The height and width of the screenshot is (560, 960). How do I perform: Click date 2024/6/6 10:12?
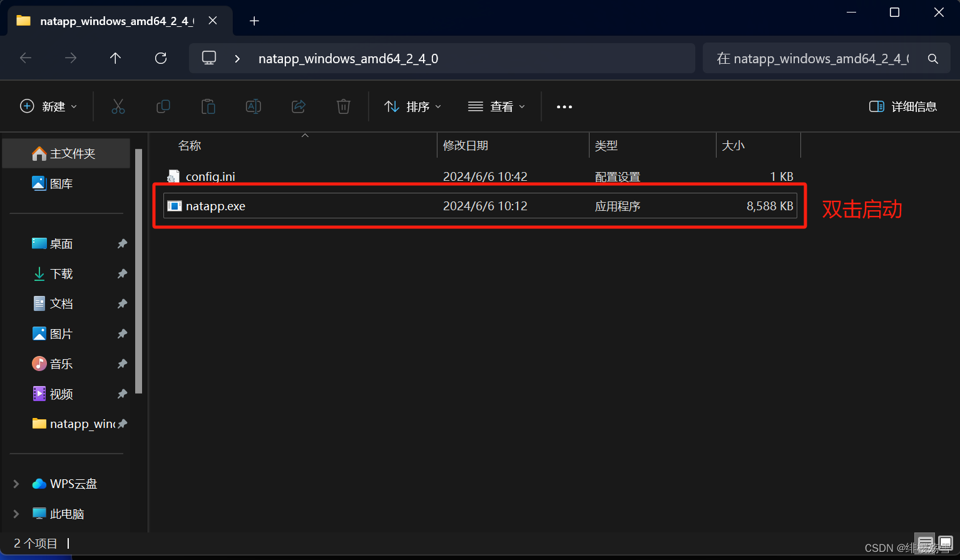tap(485, 206)
